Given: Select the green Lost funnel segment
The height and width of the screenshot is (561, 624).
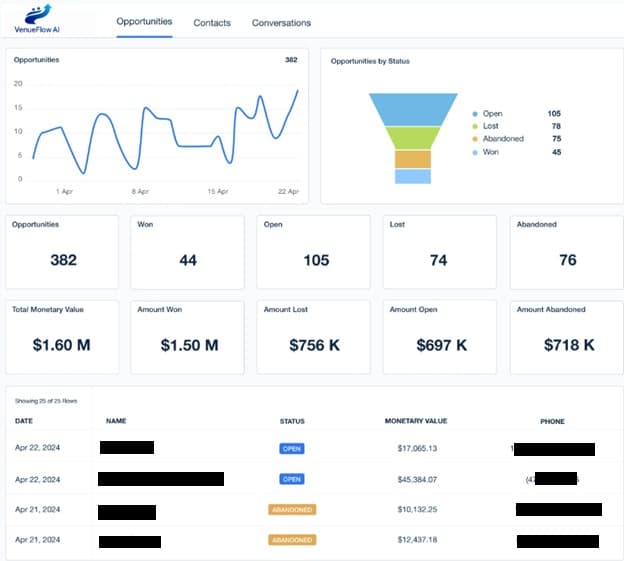Looking at the screenshot, I should [x=413, y=138].
